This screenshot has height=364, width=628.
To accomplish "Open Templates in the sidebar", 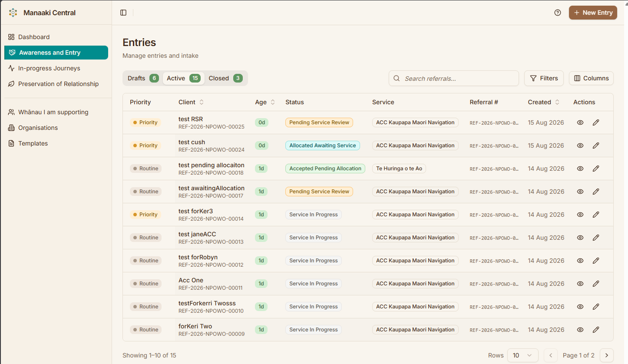I will [56, 143].
